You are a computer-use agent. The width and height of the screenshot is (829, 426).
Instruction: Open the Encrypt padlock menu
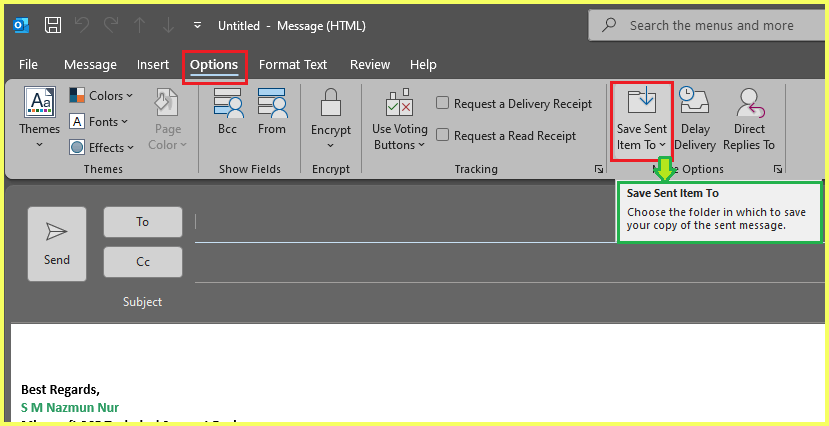tap(331, 119)
